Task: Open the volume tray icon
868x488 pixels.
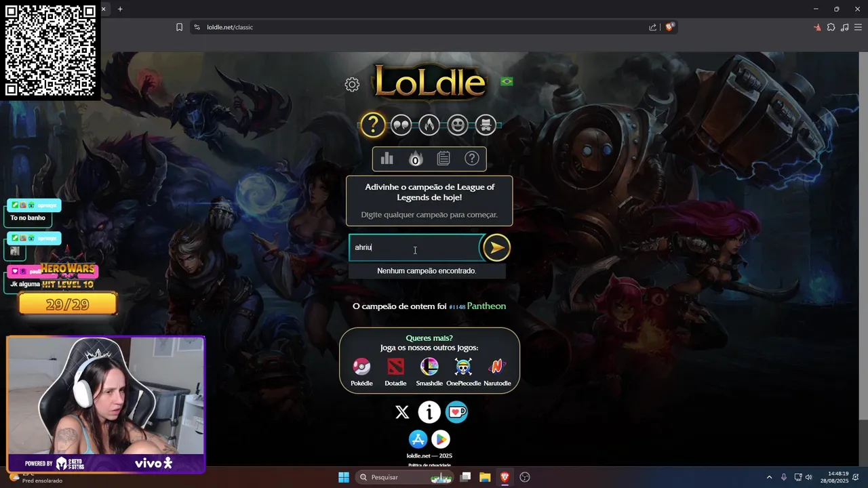Action: point(808,477)
